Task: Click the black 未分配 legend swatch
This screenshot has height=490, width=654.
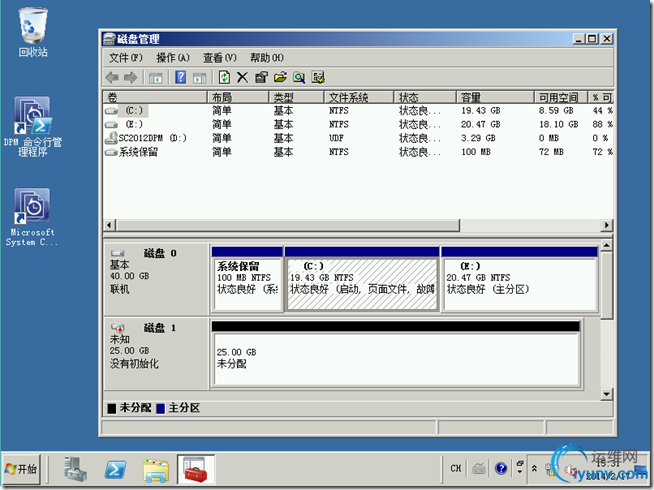Action: [x=111, y=408]
